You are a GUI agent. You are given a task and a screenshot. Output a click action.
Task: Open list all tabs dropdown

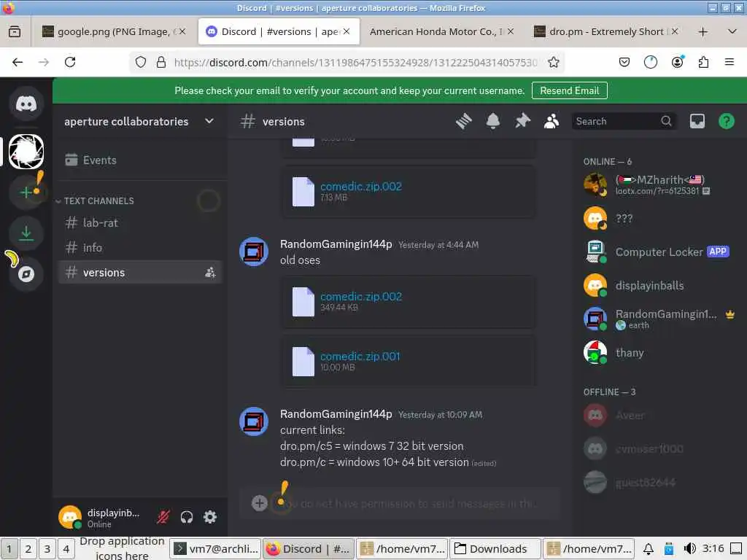click(732, 32)
